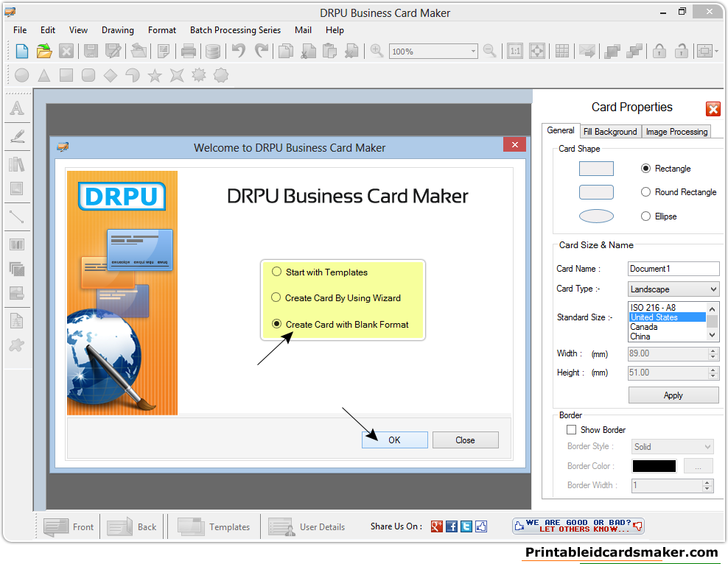The width and height of the screenshot is (728, 564).
Task: Open User Details from bottom bar
Action: tap(307, 527)
